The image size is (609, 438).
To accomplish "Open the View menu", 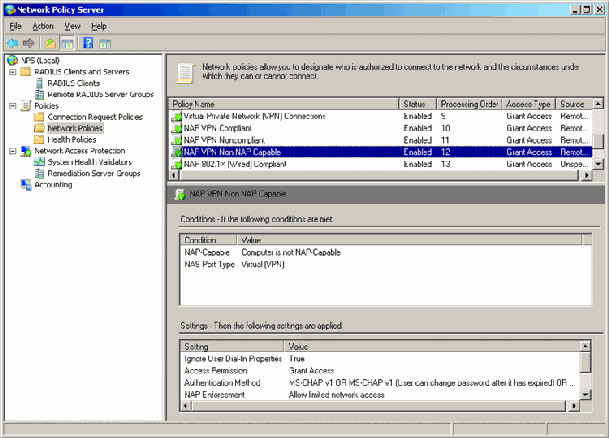I will click(x=72, y=26).
